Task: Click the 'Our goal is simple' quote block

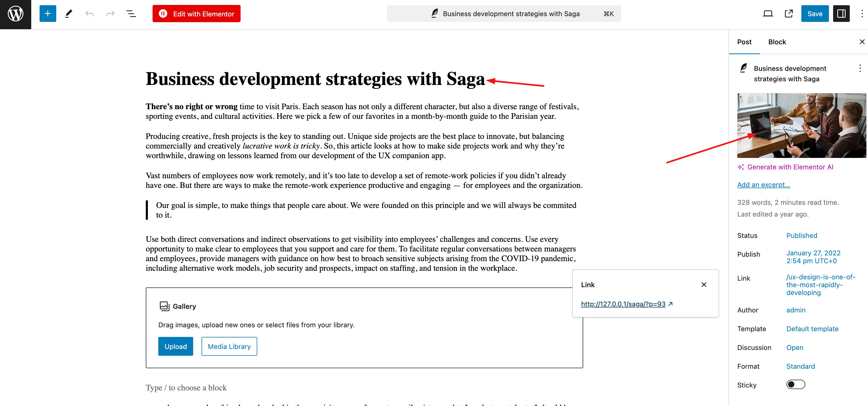Action: (364, 210)
